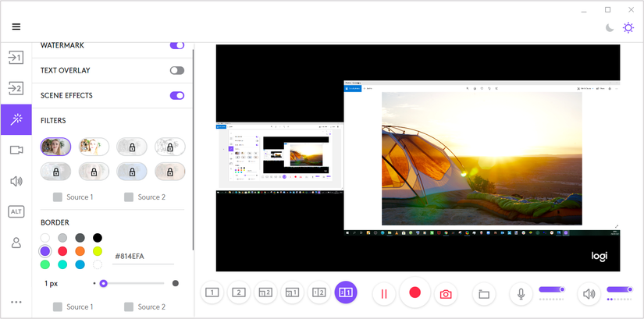Pick the light gray border color swatch
Viewport: 644px width, 319px height.
pyautogui.click(x=62, y=238)
